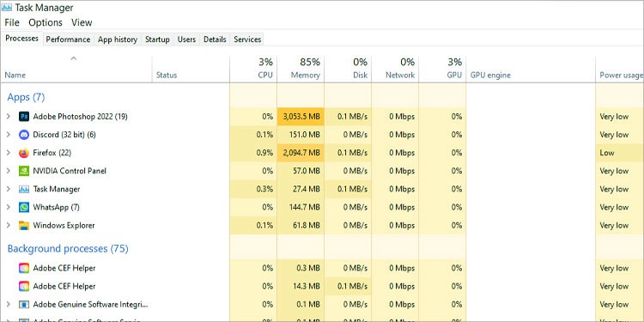Image resolution: width=644 pixels, height=322 pixels.
Task: Sort processes by Network column
Action: point(395,69)
